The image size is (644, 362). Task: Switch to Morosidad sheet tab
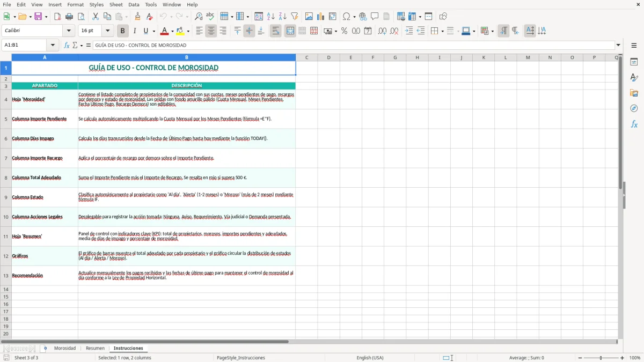point(65,348)
